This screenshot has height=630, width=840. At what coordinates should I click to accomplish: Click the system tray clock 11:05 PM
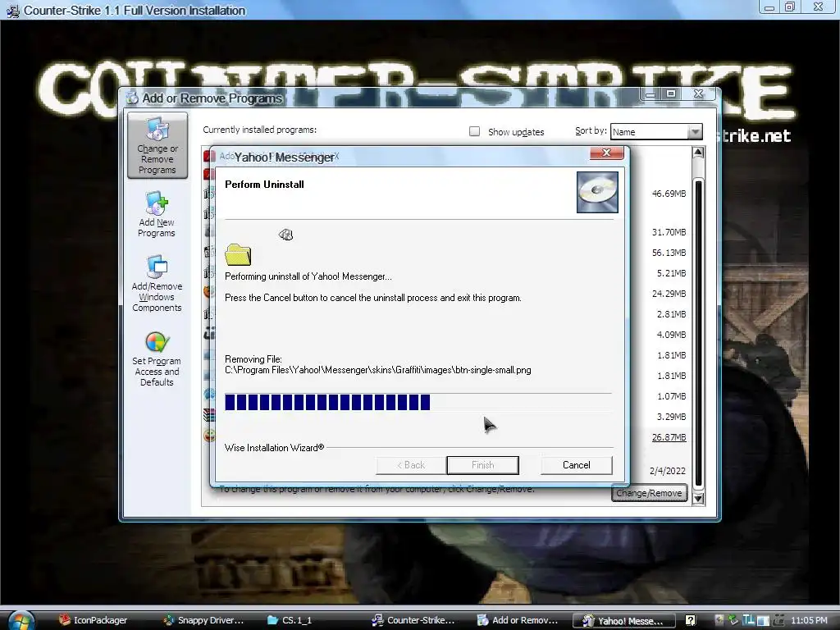(x=808, y=620)
